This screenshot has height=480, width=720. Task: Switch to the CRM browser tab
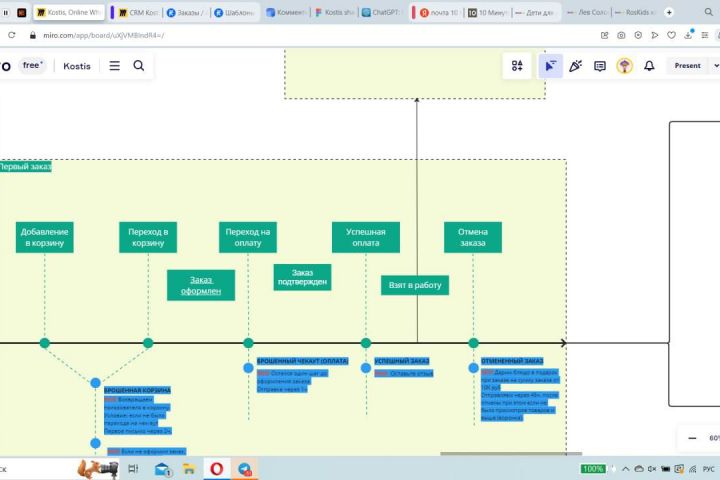pyautogui.click(x=138, y=12)
